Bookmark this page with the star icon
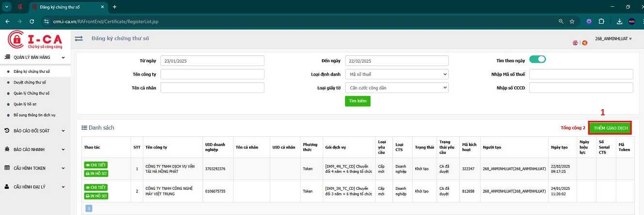Image resolution: width=644 pixels, height=215 pixels. tap(572, 21)
